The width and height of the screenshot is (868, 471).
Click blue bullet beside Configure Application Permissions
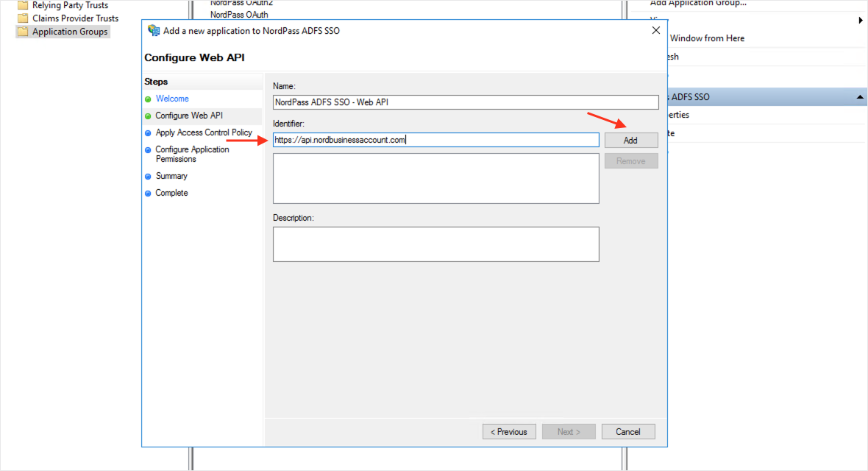[x=148, y=150]
